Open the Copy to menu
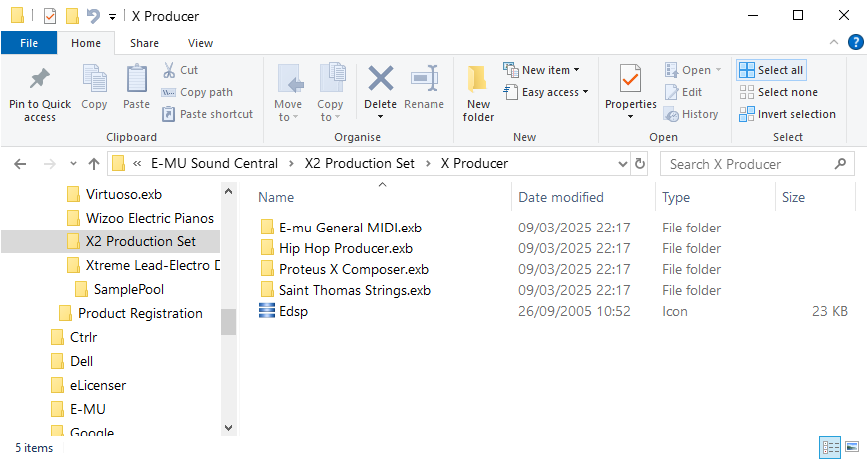The width and height of the screenshot is (868, 460). [x=330, y=93]
